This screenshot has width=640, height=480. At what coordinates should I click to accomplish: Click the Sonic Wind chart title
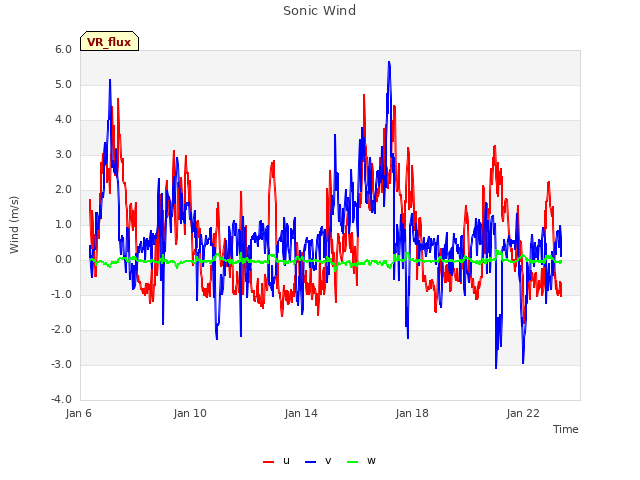(x=319, y=11)
